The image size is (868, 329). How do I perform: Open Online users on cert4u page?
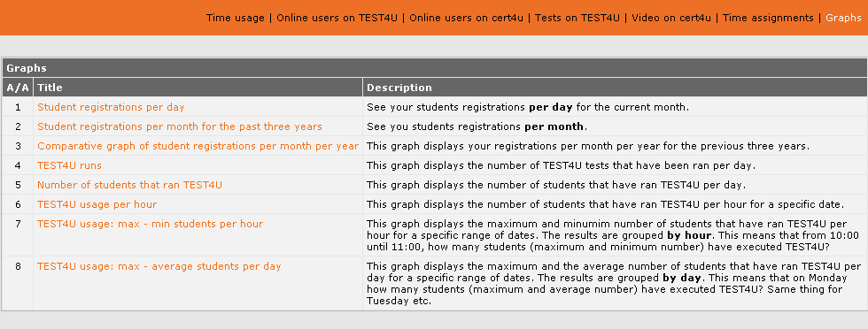(466, 18)
